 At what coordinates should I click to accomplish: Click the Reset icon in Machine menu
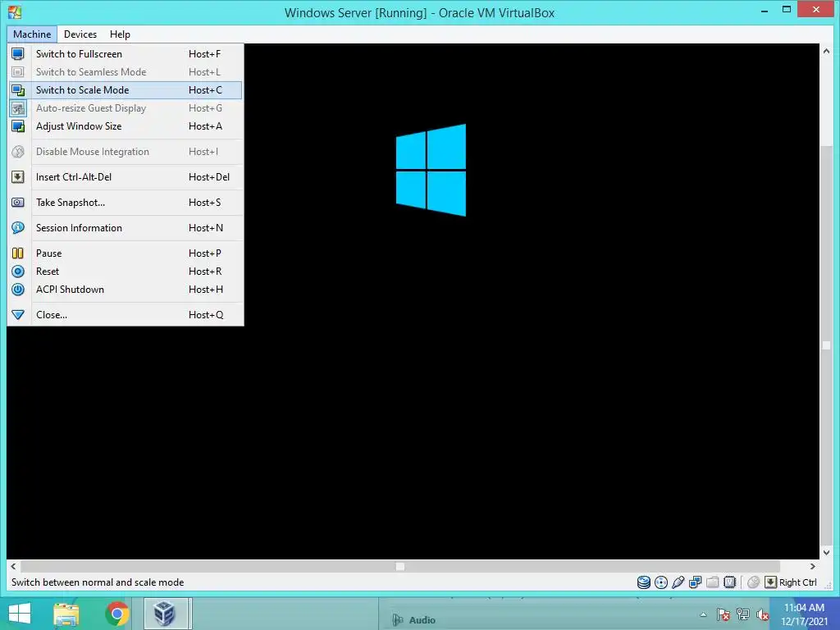18,272
